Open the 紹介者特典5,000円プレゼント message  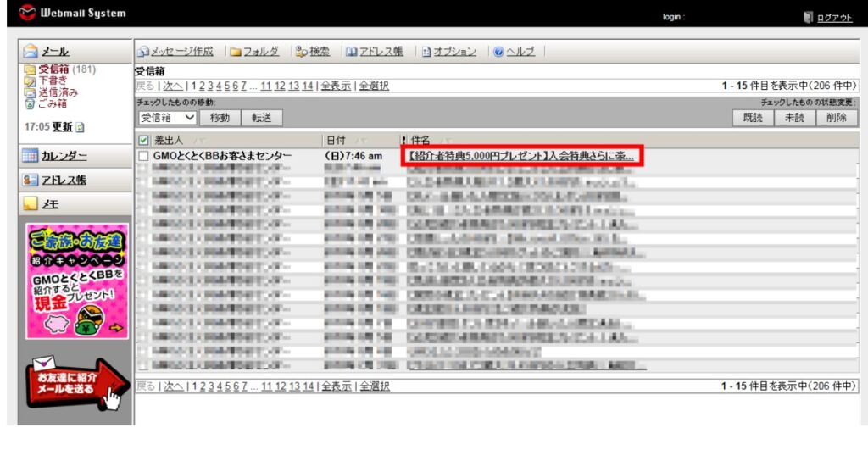[x=520, y=156]
